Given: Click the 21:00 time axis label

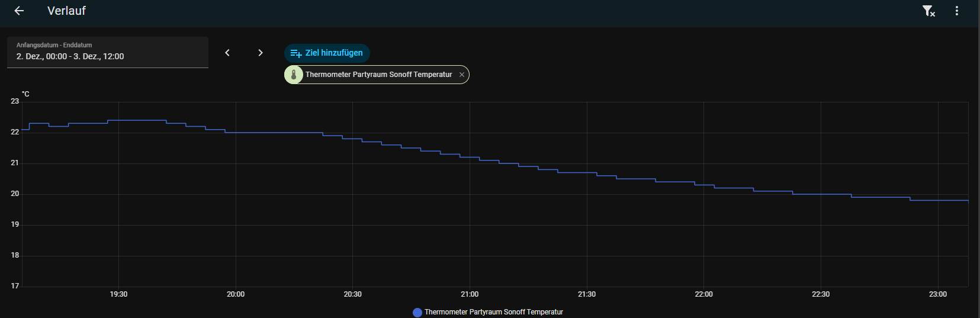Looking at the screenshot, I should point(470,294).
